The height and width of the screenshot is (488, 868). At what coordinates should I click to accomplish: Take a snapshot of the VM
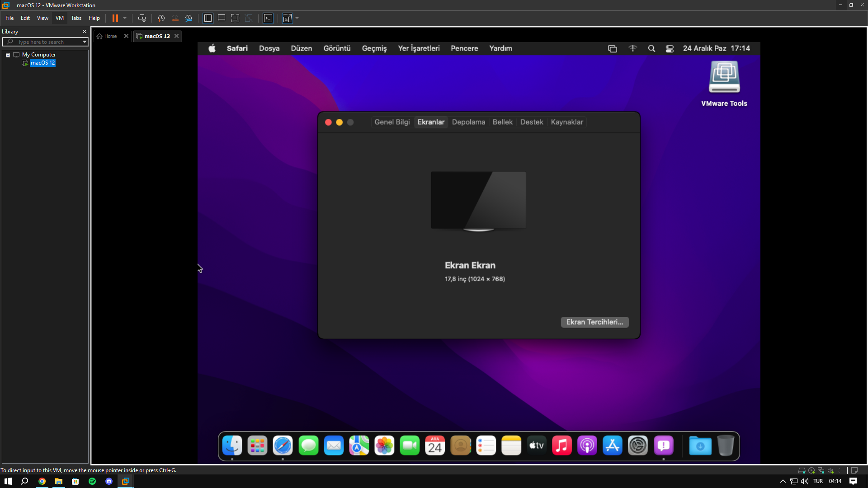coord(161,18)
